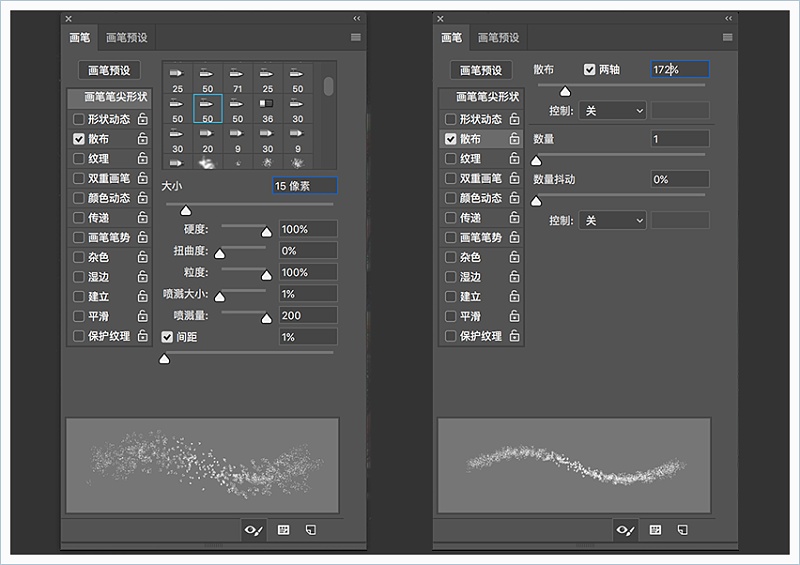Toggle the 两轴 checkbox
The image size is (800, 565).
(590, 70)
